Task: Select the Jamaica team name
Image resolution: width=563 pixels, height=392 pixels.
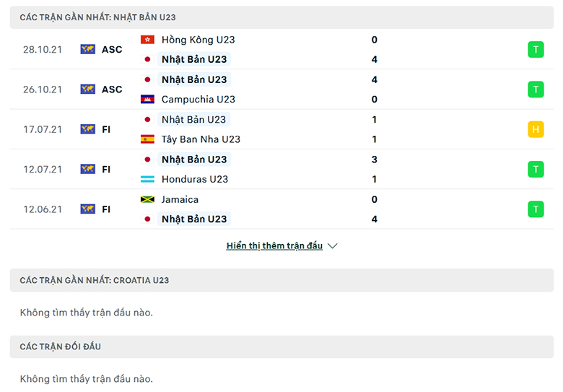Action: tap(180, 199)
